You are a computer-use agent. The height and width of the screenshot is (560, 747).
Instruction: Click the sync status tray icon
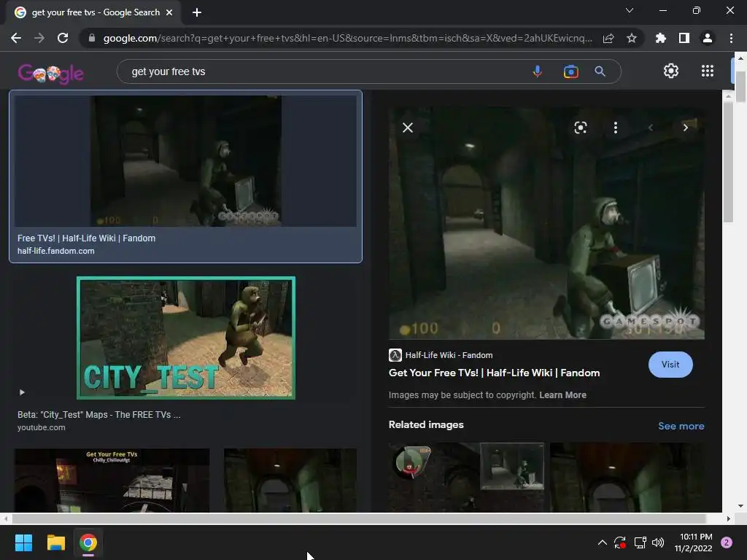coord(619,542)
